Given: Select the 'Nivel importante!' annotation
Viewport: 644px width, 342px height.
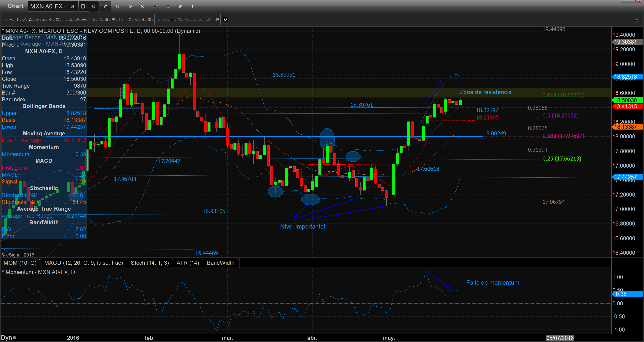Looking at the screenshot, I should (302, 227).
